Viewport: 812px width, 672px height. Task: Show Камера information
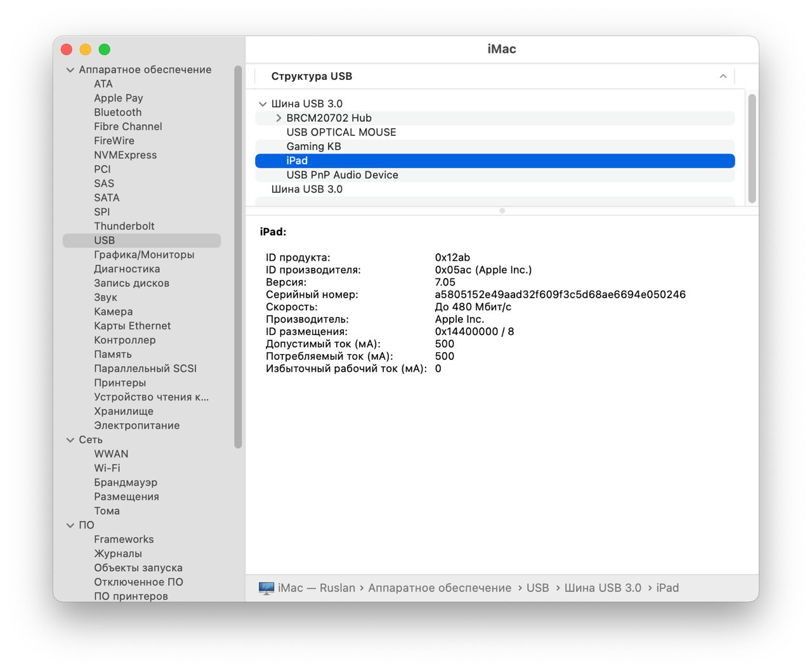click(x=114, y=312)
